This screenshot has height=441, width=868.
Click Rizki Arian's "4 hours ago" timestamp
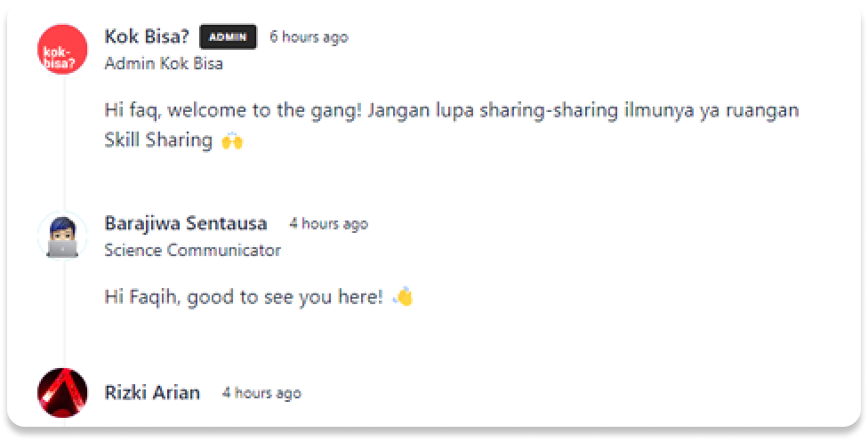[261, 393]
